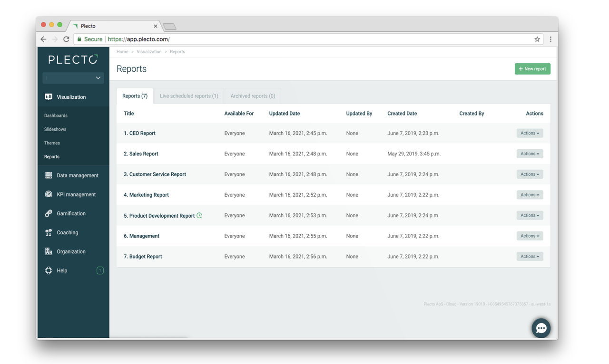The width and height of the screenshot is (609, 364).
Task: Open the browser three-dot menu
Action: point(550,39)
